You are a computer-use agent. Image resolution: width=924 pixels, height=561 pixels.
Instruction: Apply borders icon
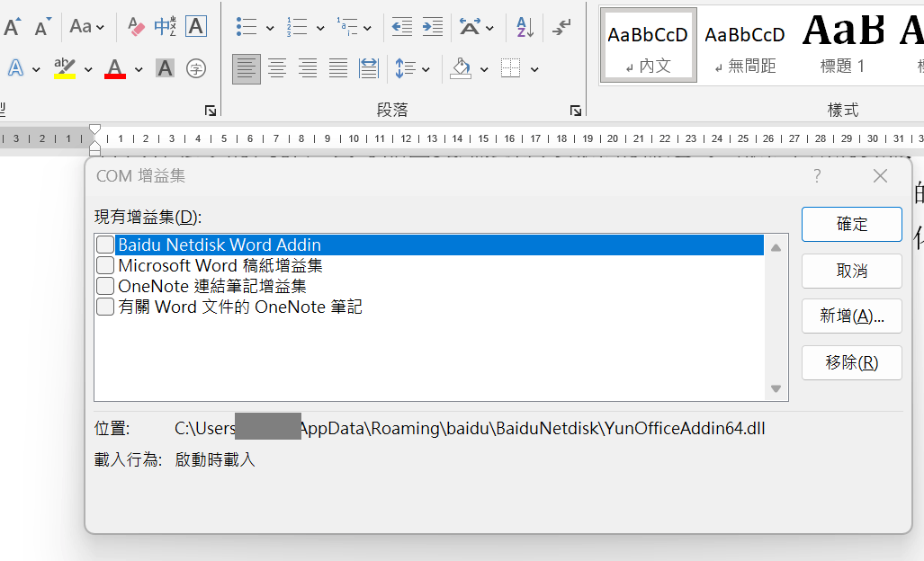[510, 69]
